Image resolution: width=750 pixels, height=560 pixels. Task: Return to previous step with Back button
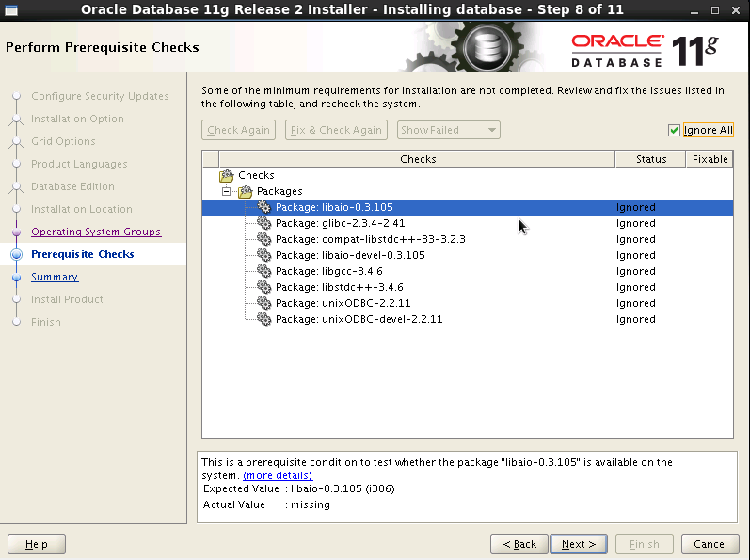coord(519,544)
